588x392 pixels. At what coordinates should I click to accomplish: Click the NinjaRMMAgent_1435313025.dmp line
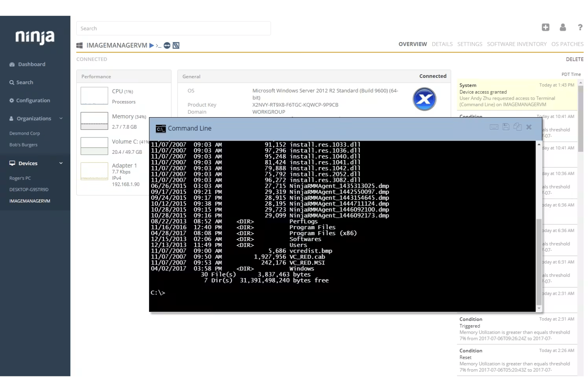(270, 186)
